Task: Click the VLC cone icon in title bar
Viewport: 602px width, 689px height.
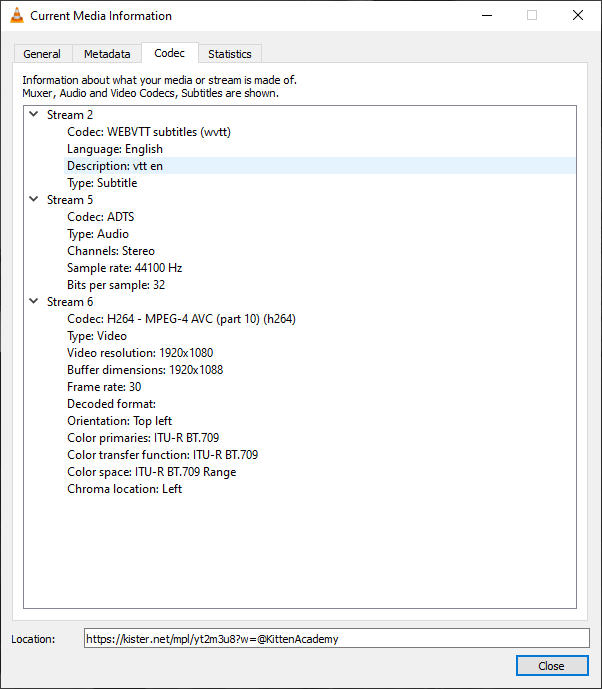Action: tap(16, 16)
